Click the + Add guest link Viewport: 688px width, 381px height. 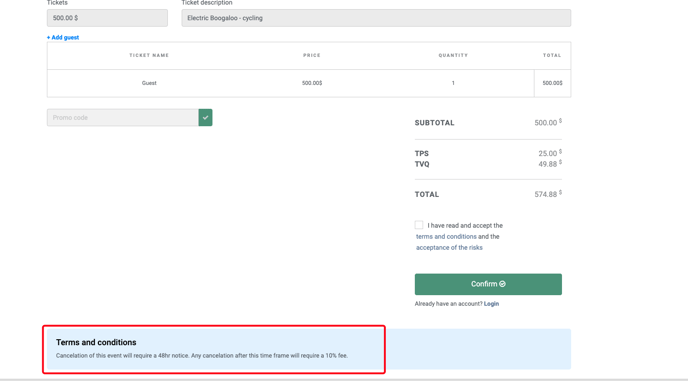[63, 37]
